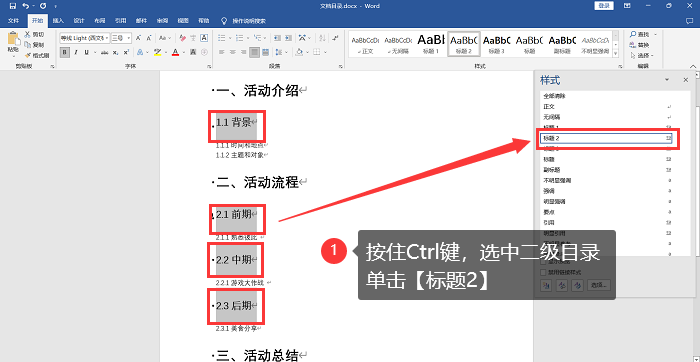This screenshot has height=362, width=700.
Task: Align text left
Action: tap(221, 52)
